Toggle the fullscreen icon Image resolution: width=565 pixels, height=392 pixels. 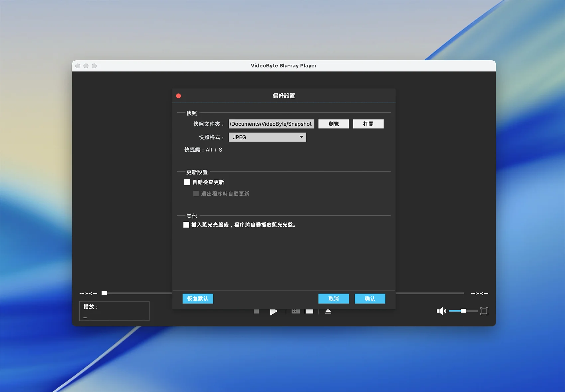tap(484, 311)
